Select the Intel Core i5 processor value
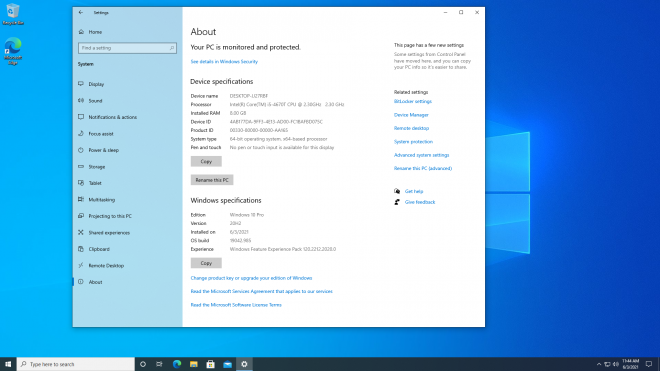This screenshot has height=371, width=660. click(x=287, y=104)
